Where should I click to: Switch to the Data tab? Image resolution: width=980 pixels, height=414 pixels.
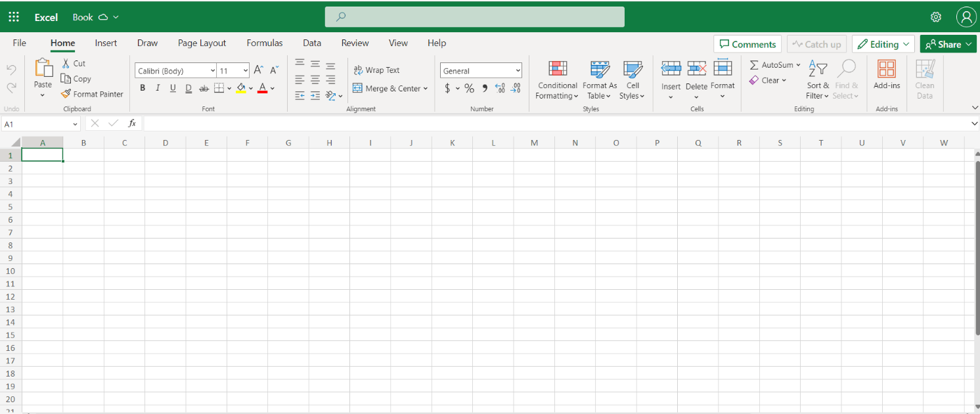coord(312,43)
